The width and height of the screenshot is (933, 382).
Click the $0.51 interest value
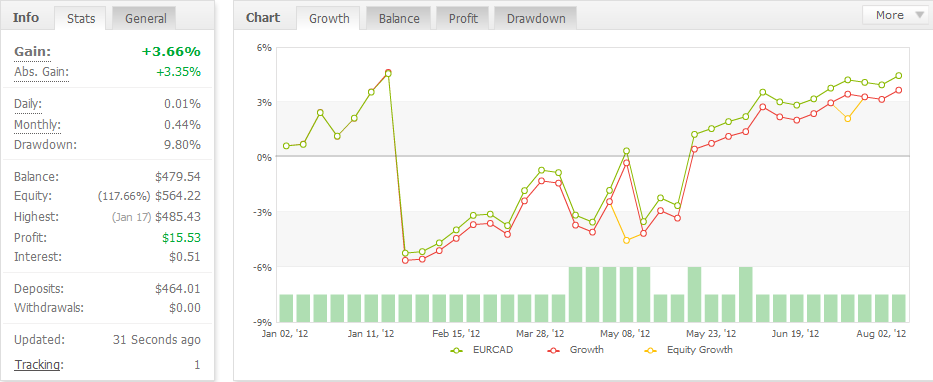point(185,257)
